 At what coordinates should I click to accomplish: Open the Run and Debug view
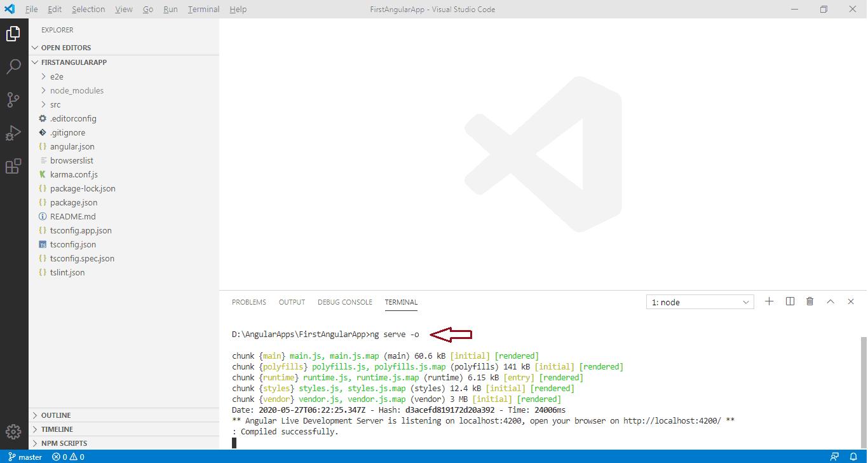pyautogui.click(x=13, y=133)
